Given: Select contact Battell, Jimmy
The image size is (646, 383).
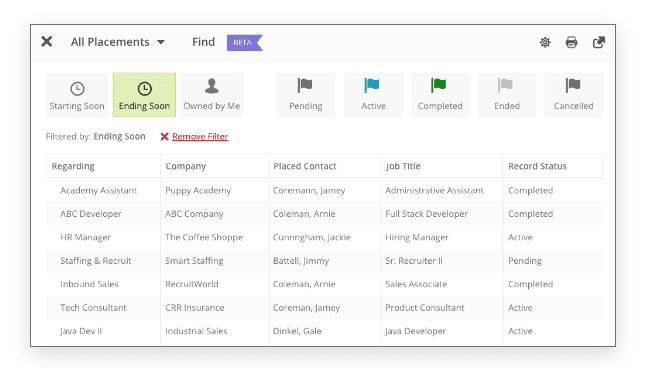Looking at the screenshot, I should point(301,261).
